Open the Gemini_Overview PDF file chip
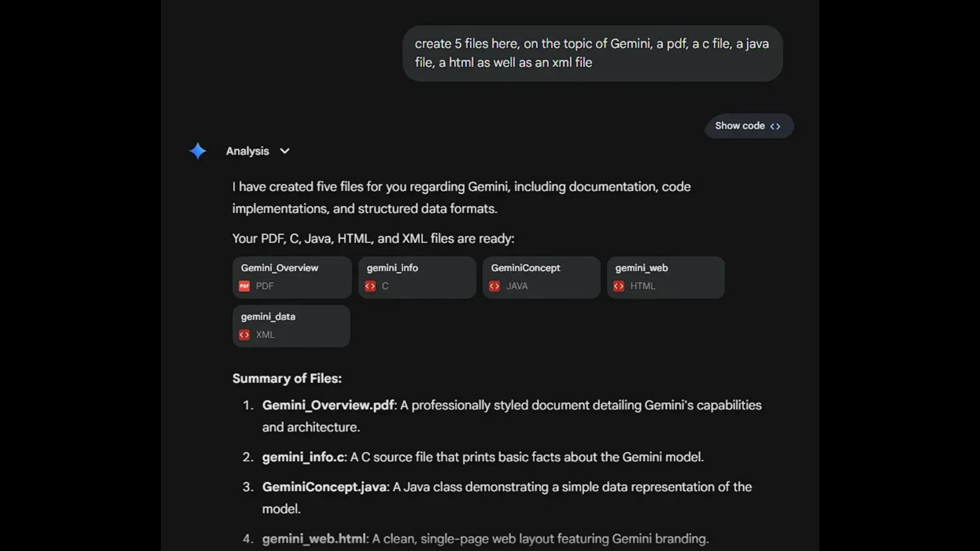This screenshot has height=551, width=980. pyautogui.click(x=292, y=277)
